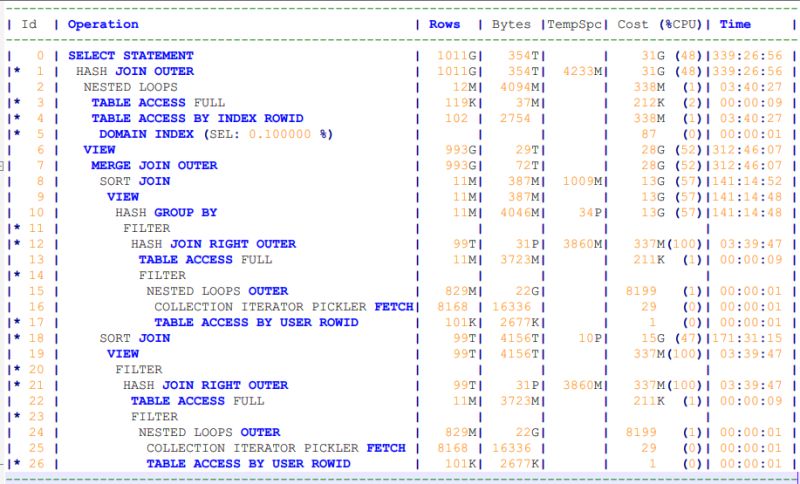Image resolution: width=800 pixels, height=484 pixels.
Task: Click the 15G cost value
Action: [653, 338]
